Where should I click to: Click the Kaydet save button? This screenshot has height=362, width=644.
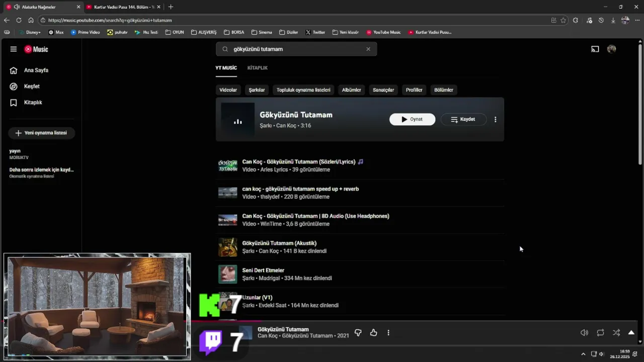click(x=463, y=120)
